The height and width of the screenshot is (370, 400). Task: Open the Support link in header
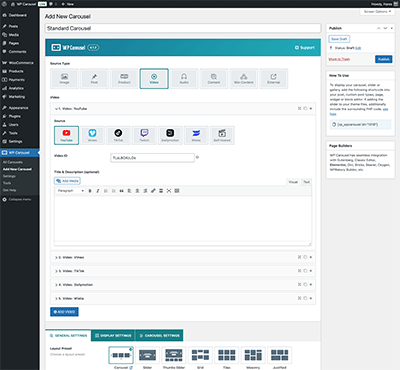(x=305, y=48)
